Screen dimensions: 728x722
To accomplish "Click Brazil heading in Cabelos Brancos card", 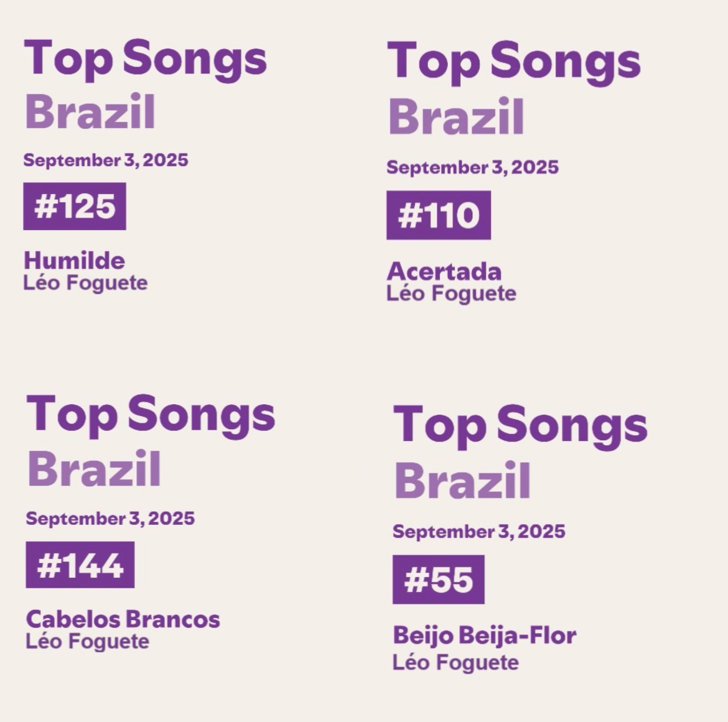I will [x=94, y=469].
